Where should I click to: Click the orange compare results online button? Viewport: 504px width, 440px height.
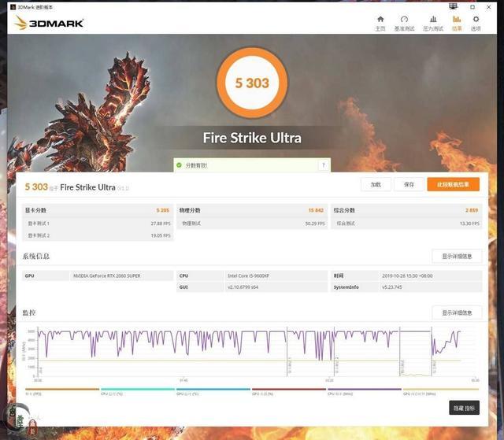[454, 184]
